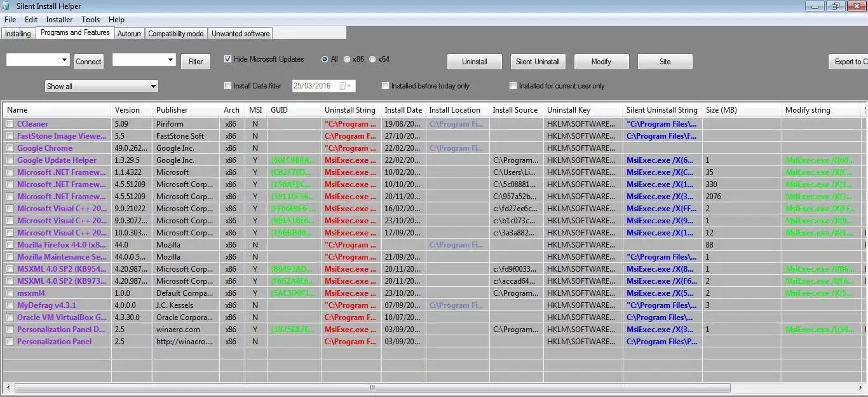Screen dimensions: 868x397
Task: Click the Connect button
Action: [88, 62]
